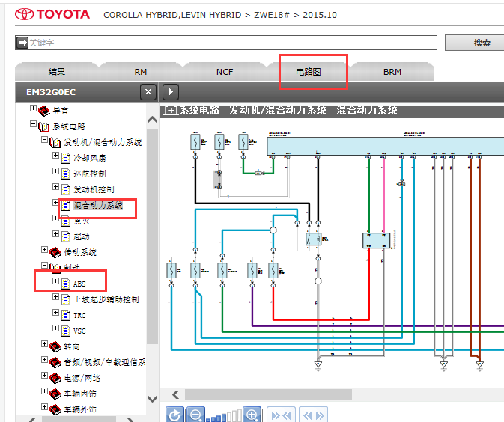Expand the ABS node
This screenshot has width=504, height=422.
point(55,281)
